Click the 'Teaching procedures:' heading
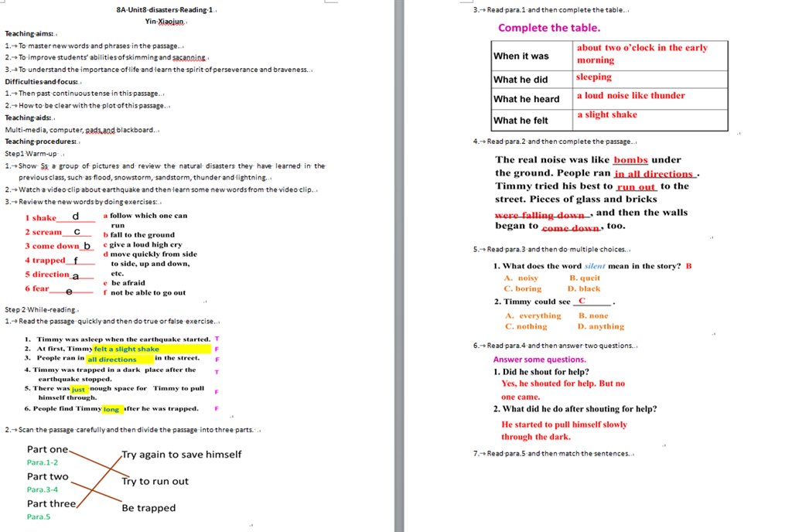This screenshot has height=532, width=792. 41,142
